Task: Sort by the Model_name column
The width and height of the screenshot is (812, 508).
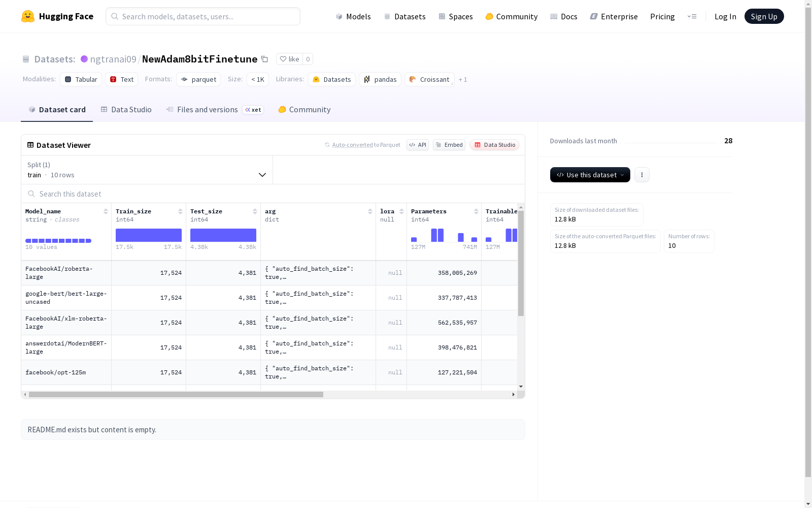Action: coord(106,211)
